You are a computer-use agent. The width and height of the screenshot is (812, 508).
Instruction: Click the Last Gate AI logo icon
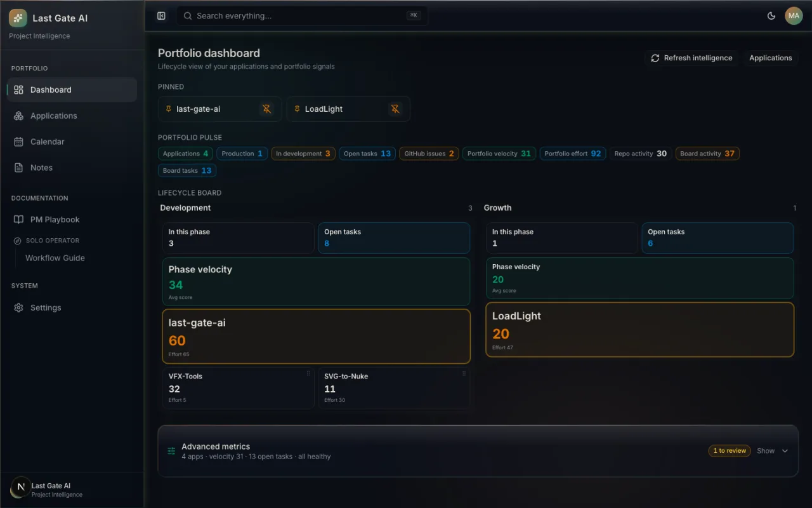pos(18,18)
